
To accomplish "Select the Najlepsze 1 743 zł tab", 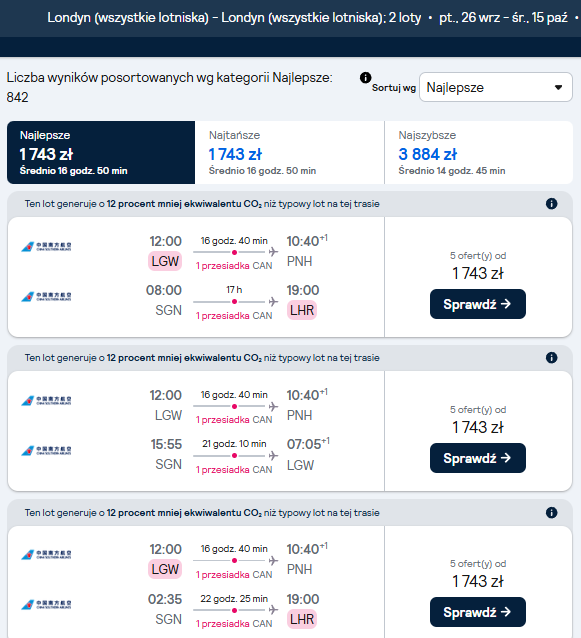I will (101, 152).
